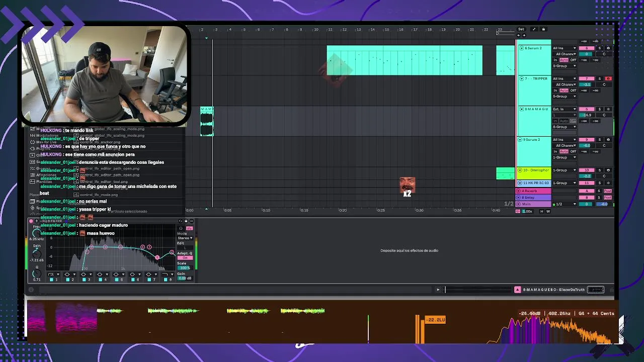Open EQ band 8 filter type dropdown
This screenshot has width=644, height=362.
pos(168,275)
